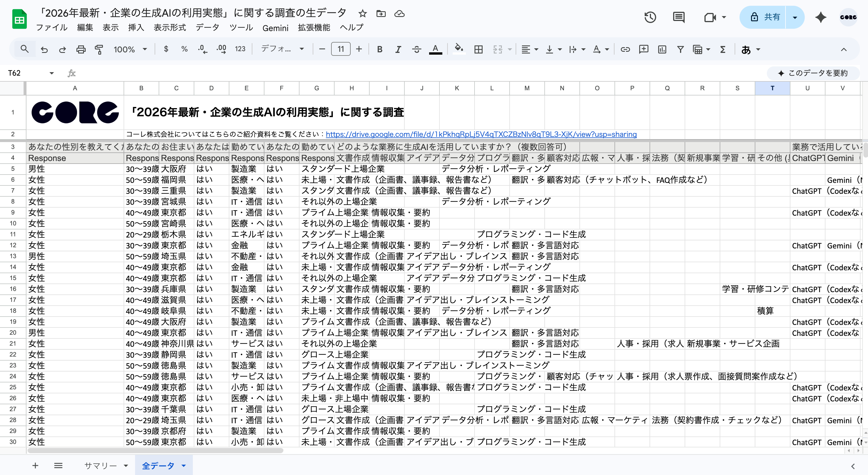Toggle strikethrough formatting

tap(416, 49)
